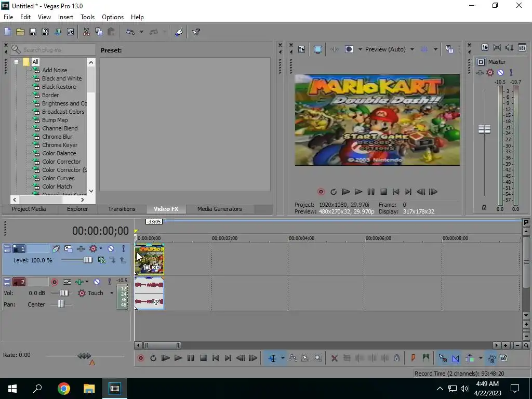Switch to the Project Media tab

[29, 209]
